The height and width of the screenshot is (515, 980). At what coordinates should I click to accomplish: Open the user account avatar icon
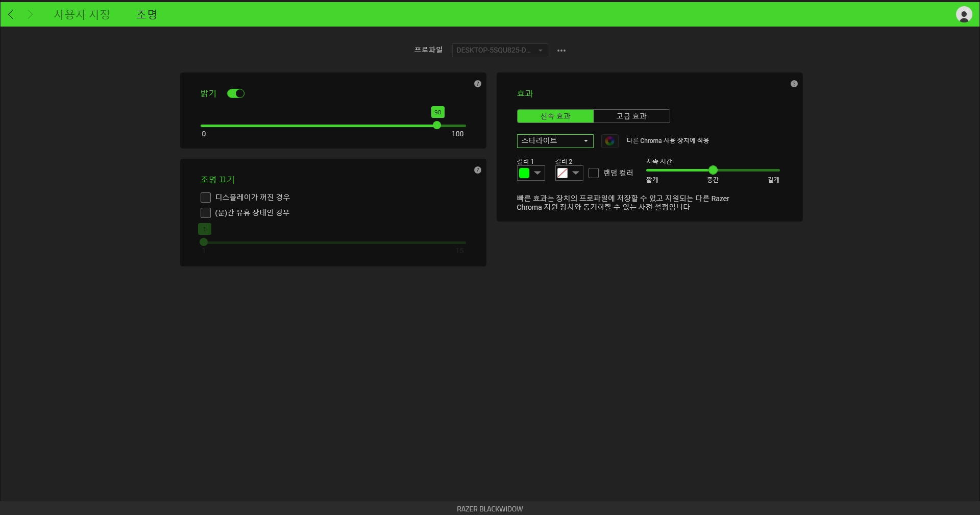pos(964,14)
